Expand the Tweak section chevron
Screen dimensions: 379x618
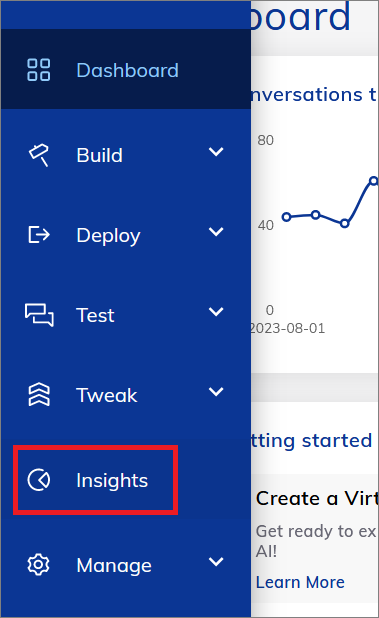216,392
